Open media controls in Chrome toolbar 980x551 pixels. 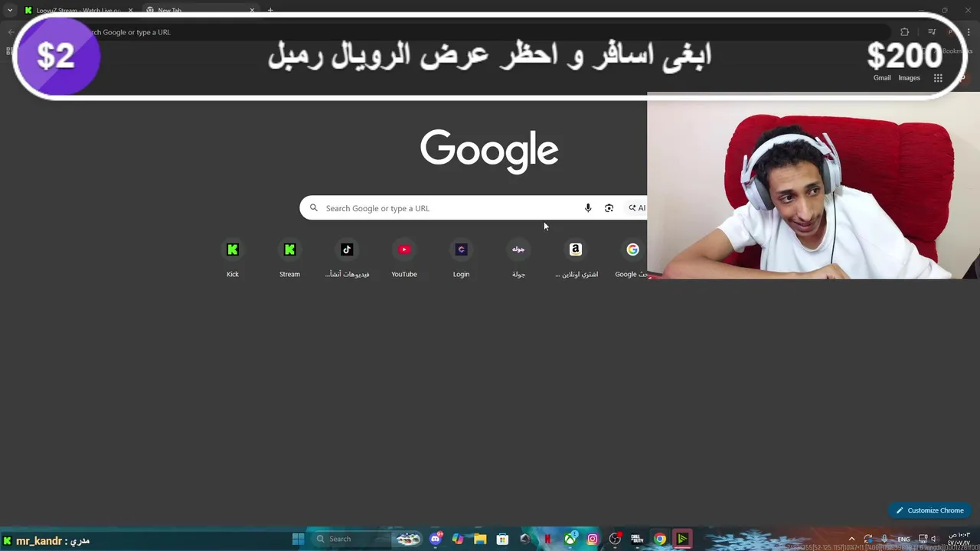point(932,32)
